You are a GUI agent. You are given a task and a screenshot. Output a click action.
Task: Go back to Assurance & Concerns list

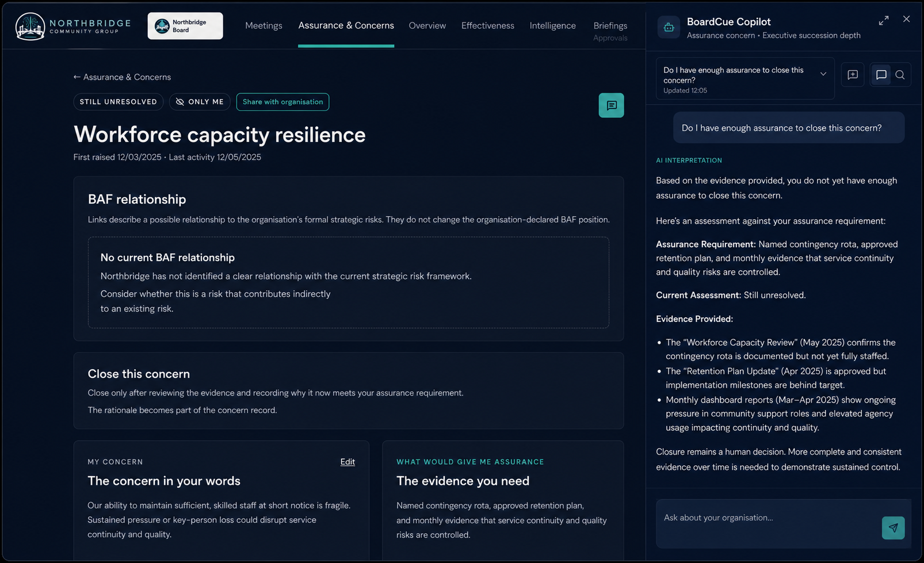(x=122, y=77)
